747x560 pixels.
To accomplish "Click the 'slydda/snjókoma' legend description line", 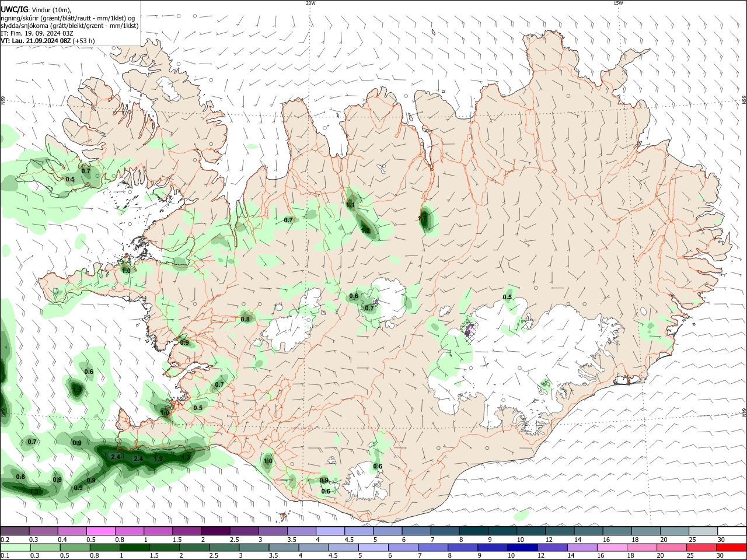I will (x=69, y=26).
